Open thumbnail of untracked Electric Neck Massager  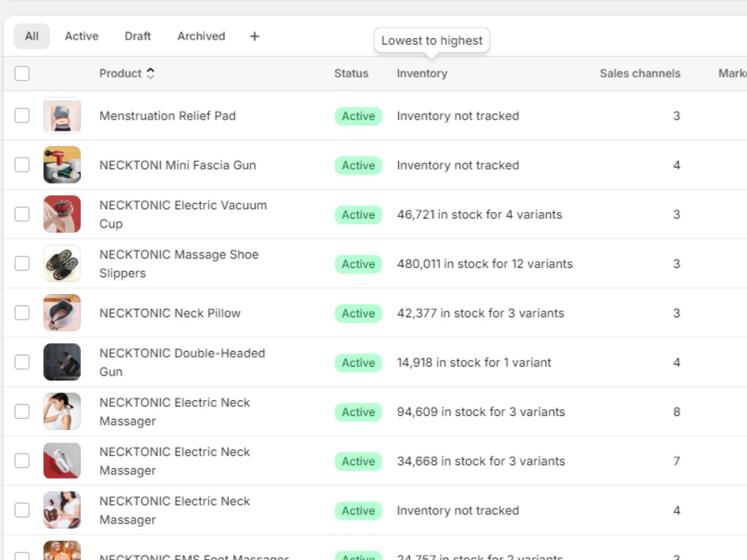(x=62, y=510)
